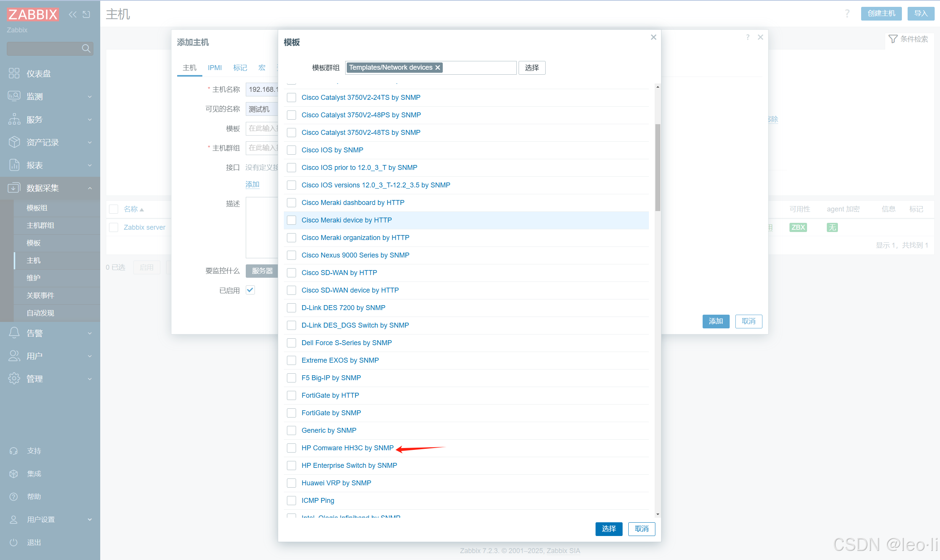The width and height of the screenshot is (940, 560).
Task: Click the 管理 gear icon
Action: click(x=14, y=379)
